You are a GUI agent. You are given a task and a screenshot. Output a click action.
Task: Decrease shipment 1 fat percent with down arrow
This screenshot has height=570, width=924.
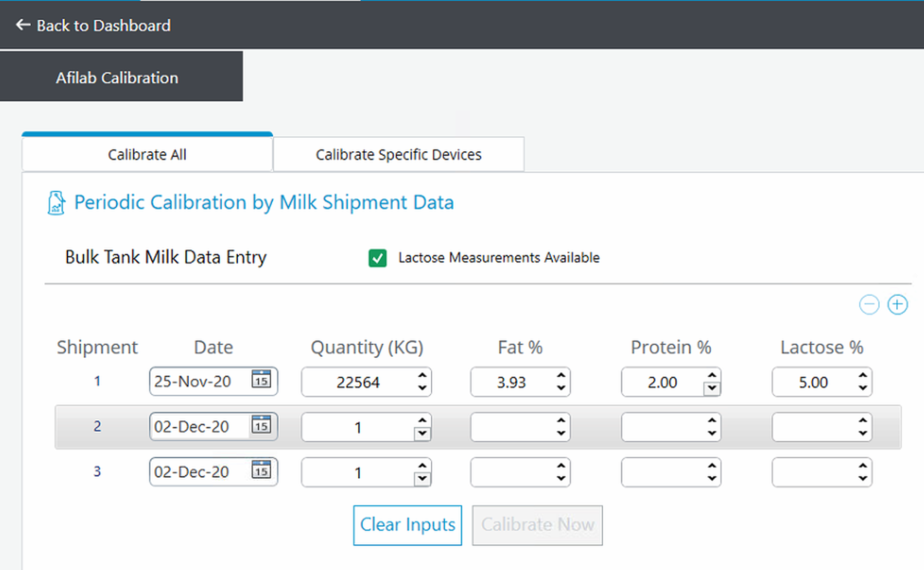pos(561,388)
